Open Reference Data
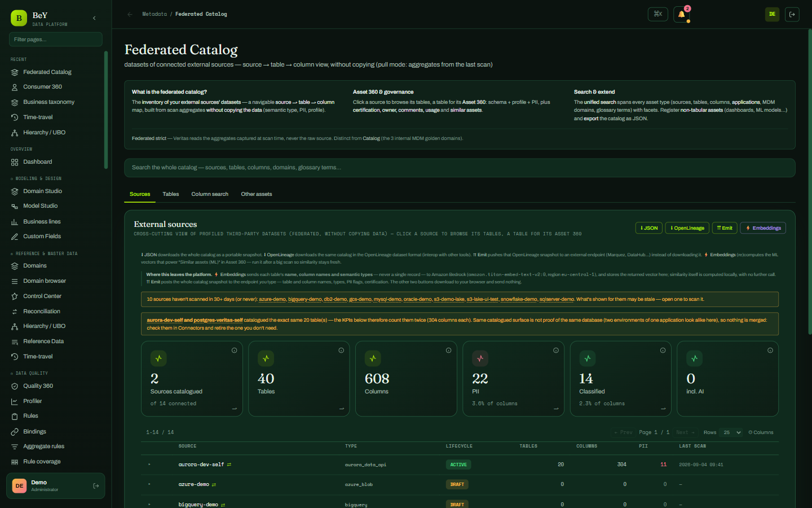The height and width of the screenshot is (508, 812). point(43,341)
